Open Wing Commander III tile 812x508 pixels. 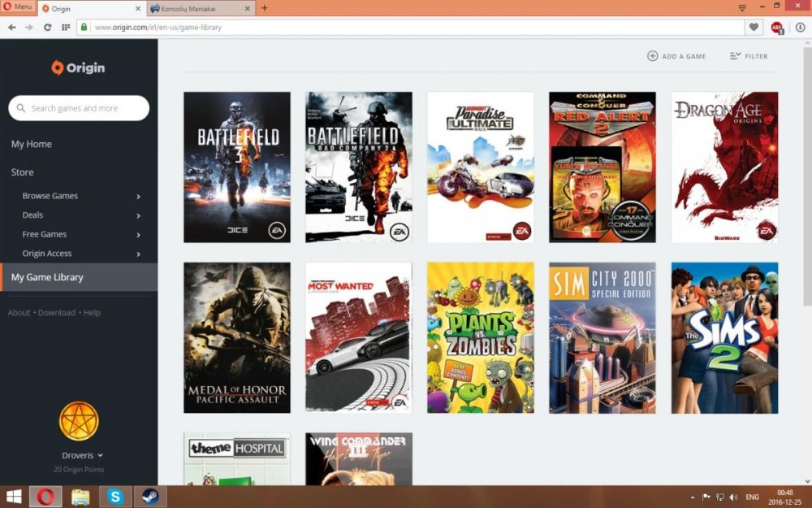point(359,458)
